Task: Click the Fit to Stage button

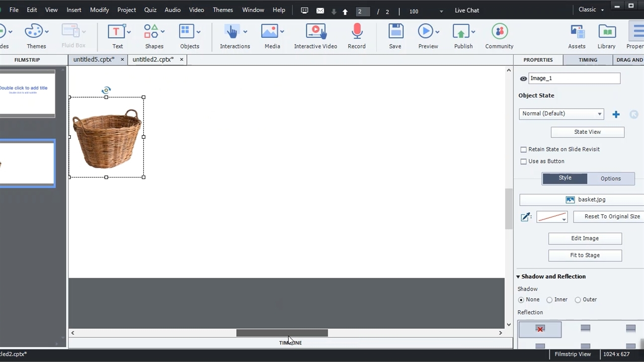Action: click(585, 255)
